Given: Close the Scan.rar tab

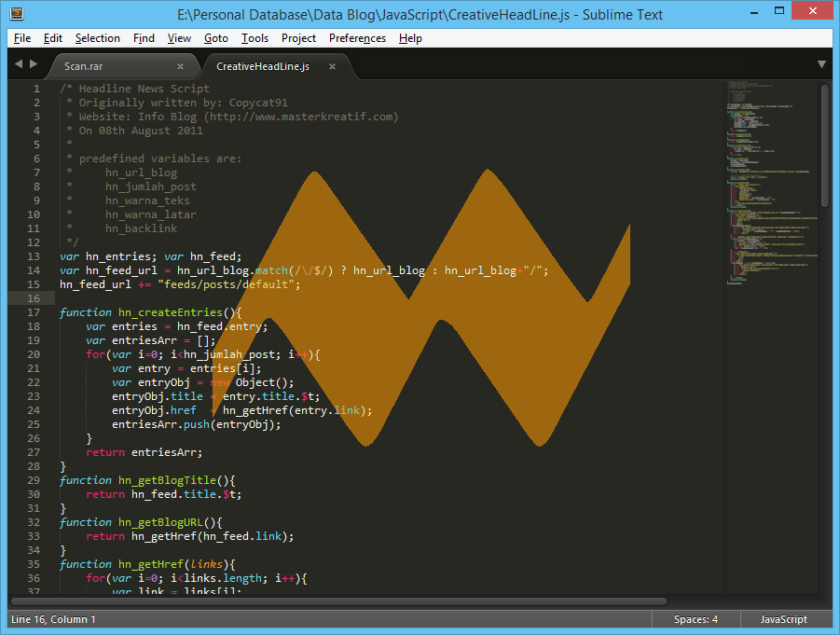Looking at the screenshot, I should 181,66.
